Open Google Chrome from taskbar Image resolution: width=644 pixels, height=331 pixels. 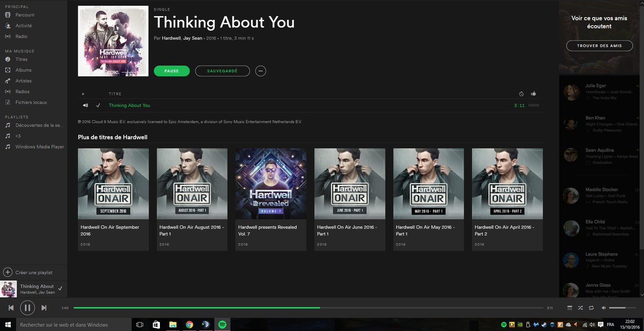[189, 325]
